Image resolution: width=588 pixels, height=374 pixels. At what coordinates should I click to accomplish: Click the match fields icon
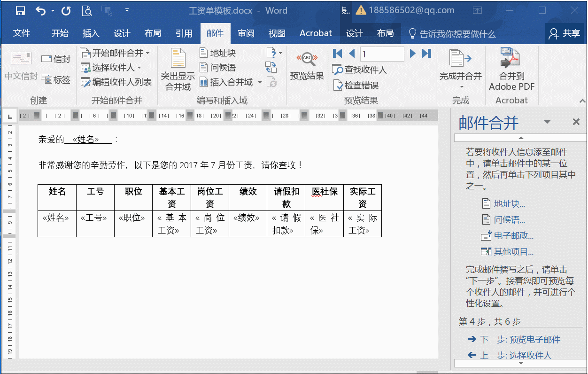pyautogui.click(x=271, y=67)
